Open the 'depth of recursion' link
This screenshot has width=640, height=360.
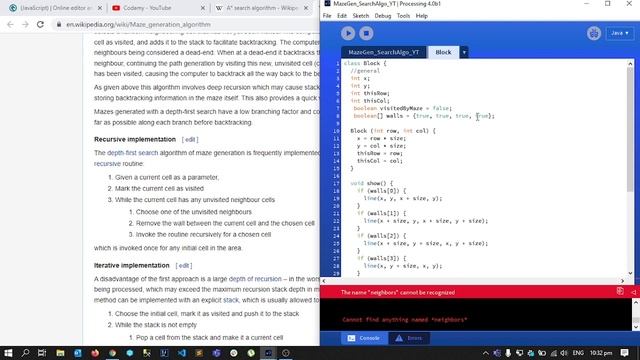(255, 279)
